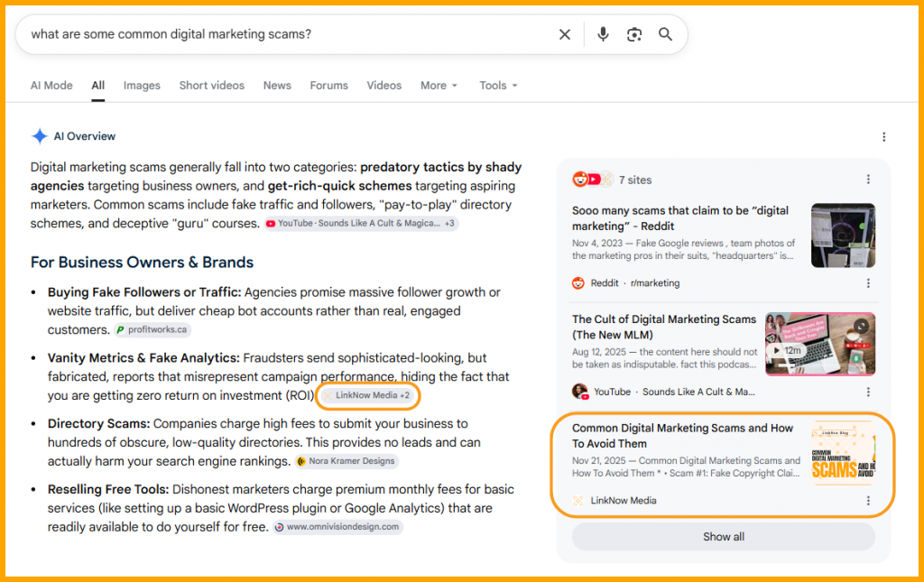Screen dimensions: 924x582
Task: Open the www.omnivisiondesign.com citation chip
Action: click(x=338, y=527)
